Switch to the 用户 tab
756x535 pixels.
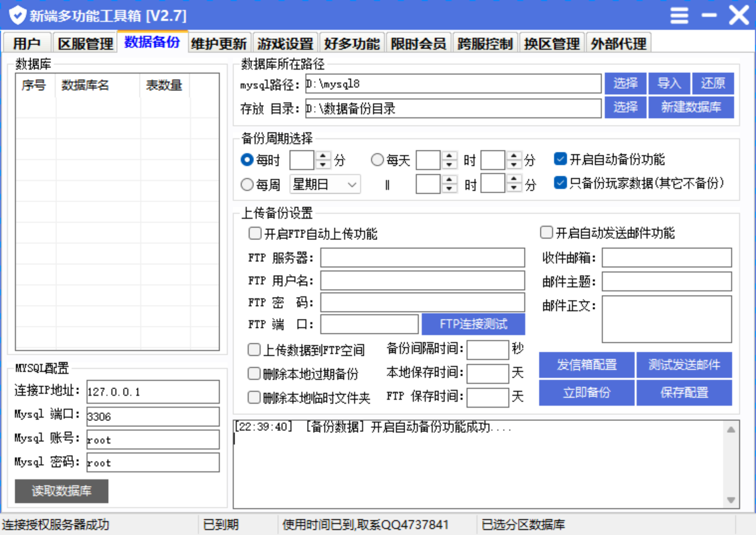[x=27, y=43]
